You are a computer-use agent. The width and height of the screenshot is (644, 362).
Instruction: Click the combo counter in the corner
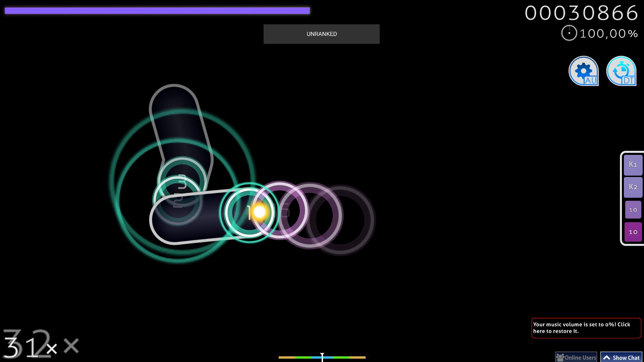40,344
